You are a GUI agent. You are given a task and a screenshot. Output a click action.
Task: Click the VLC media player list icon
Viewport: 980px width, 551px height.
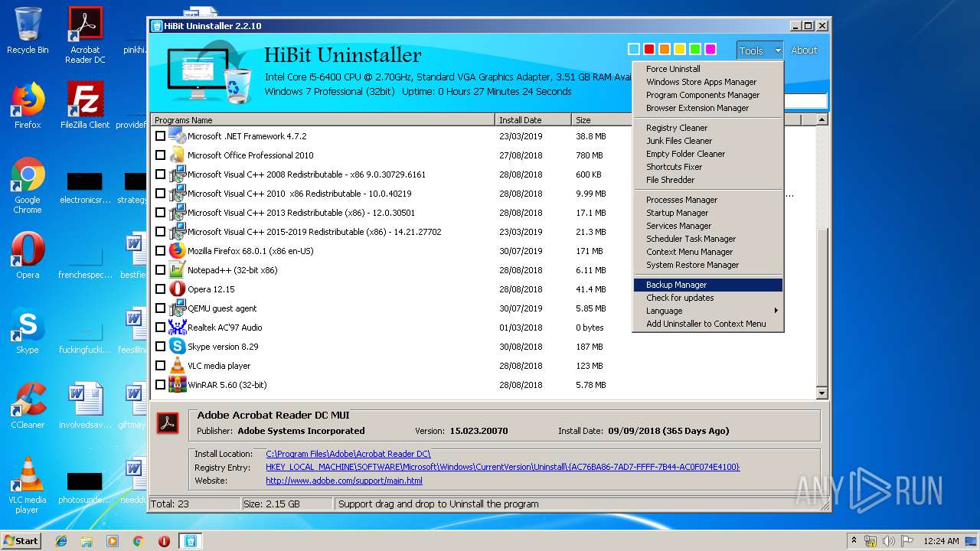tap(178, 365)
